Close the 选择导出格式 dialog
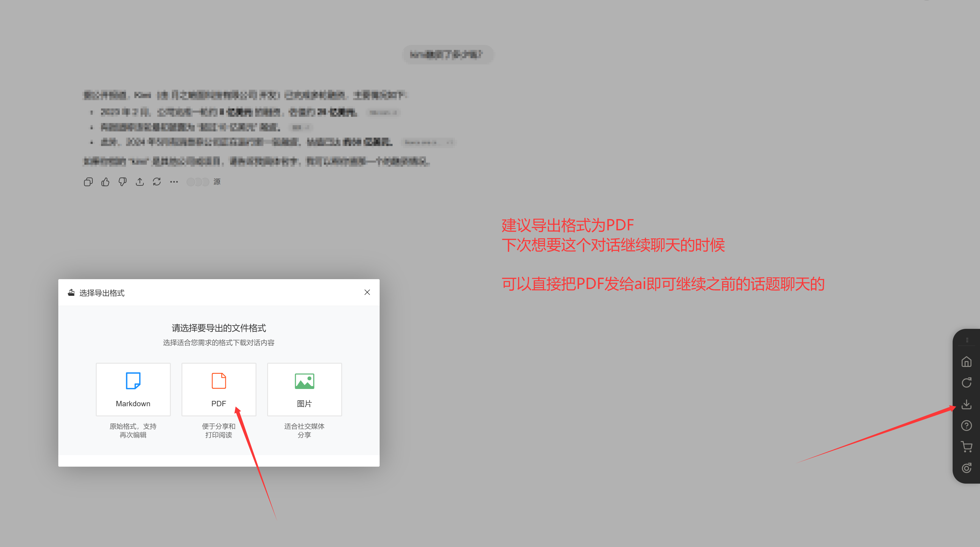The image size is (980, 547). click(x=367, y=292)
